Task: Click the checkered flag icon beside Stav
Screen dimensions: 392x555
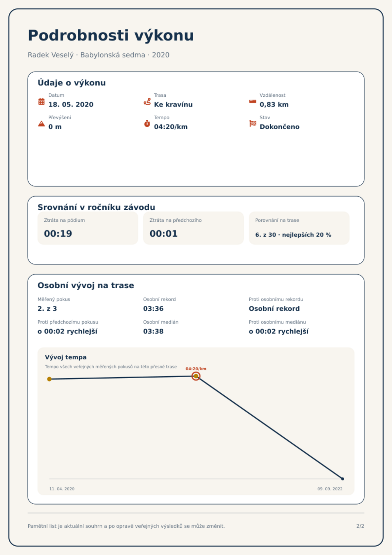Action: point(253,124)
